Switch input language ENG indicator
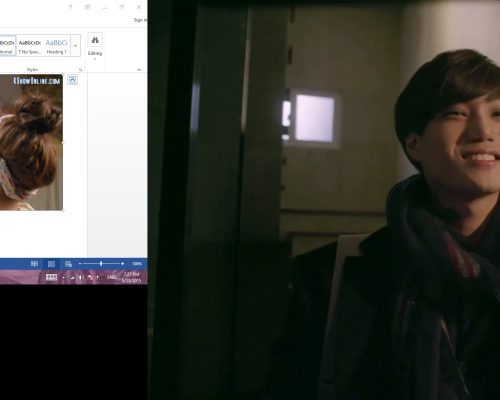This screenshot has width=500, height=400. [111, 277]
